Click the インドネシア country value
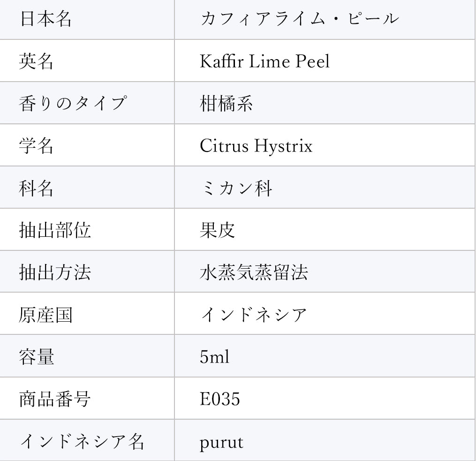The height and width of the screenshot is (461, 476). (x=254, y=314)
